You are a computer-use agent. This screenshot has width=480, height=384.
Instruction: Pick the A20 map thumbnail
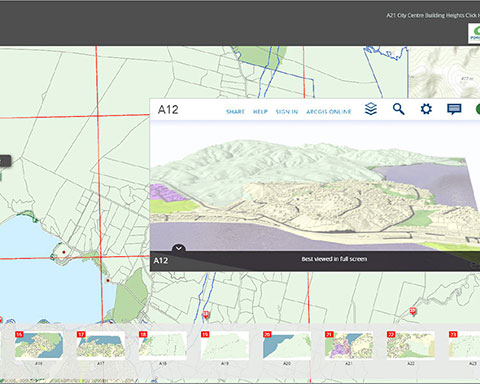(287, 345)
